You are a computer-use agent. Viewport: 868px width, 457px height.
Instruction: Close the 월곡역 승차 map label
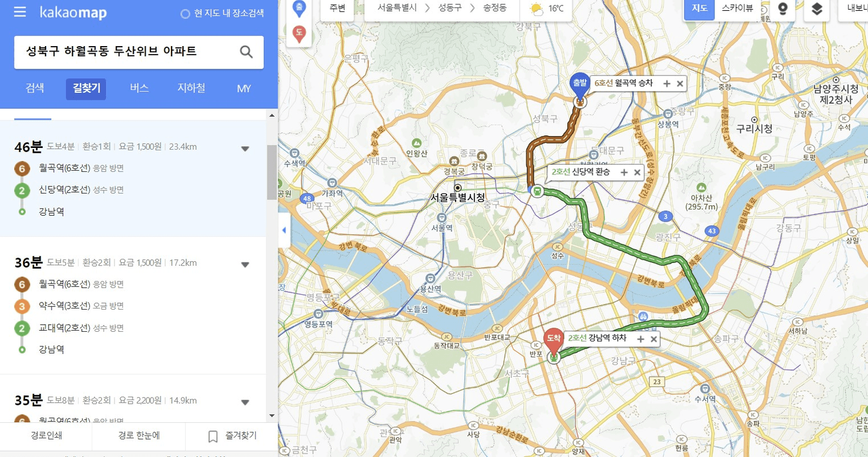pos(680,84)
